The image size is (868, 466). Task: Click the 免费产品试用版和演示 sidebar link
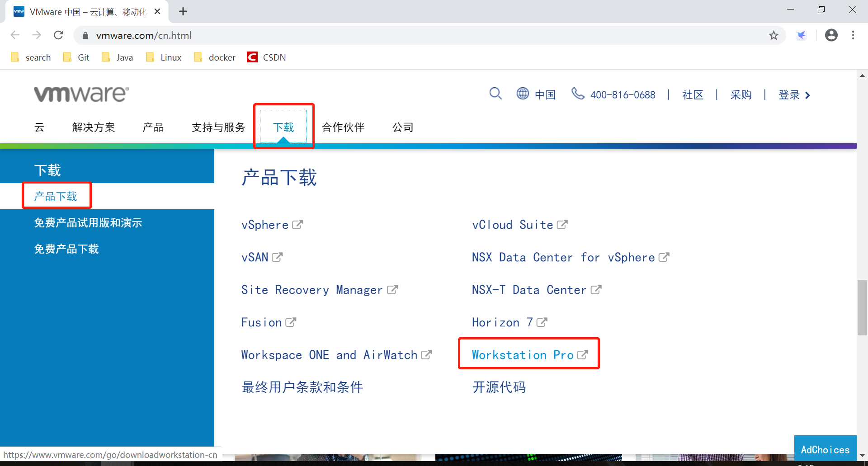(88, 222)
